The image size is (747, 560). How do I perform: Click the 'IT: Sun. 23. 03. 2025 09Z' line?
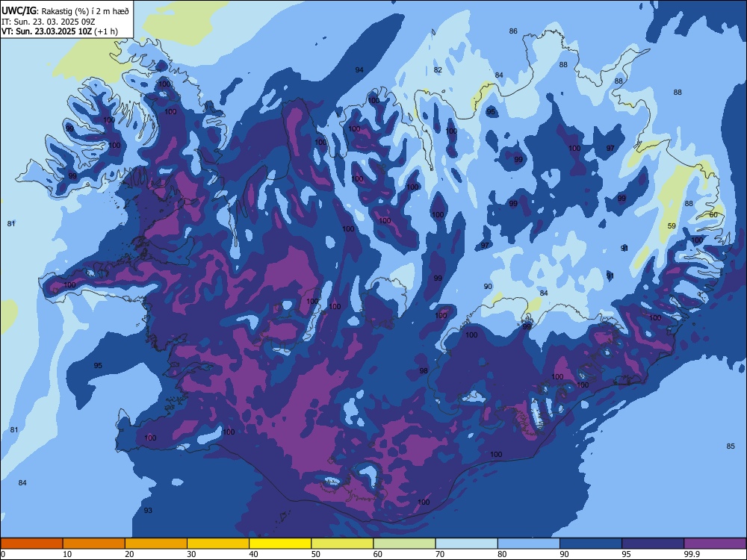tap(48, 22)
